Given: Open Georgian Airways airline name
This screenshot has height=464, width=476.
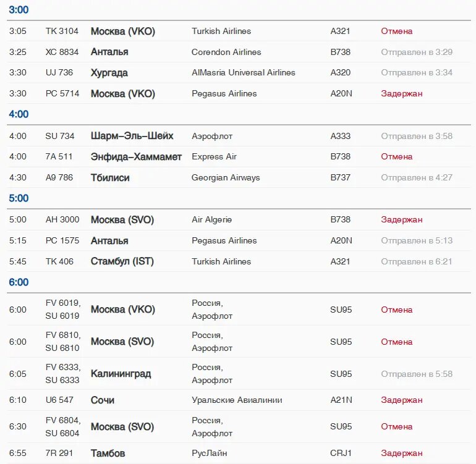Looking at the screenshot, I should (x=226, y=177).
